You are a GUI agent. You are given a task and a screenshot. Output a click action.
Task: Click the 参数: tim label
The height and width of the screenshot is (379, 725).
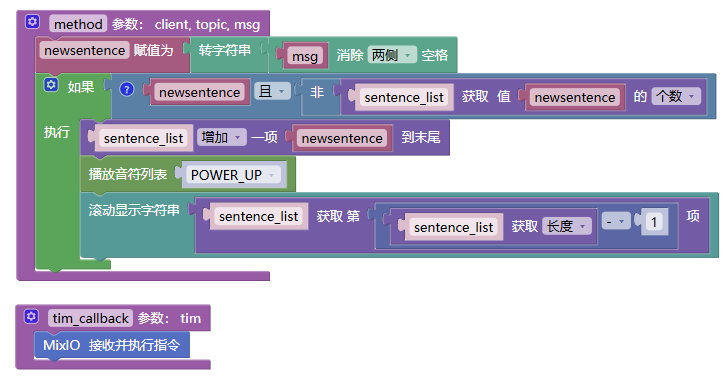click(169, 318)
